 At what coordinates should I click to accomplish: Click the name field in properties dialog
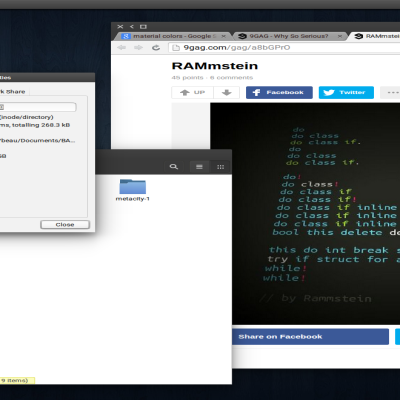38,107
